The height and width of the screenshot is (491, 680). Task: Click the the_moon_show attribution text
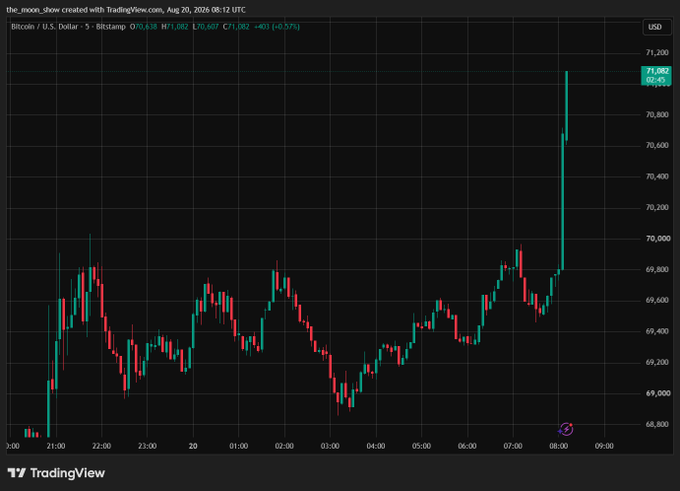click(33, 10)
